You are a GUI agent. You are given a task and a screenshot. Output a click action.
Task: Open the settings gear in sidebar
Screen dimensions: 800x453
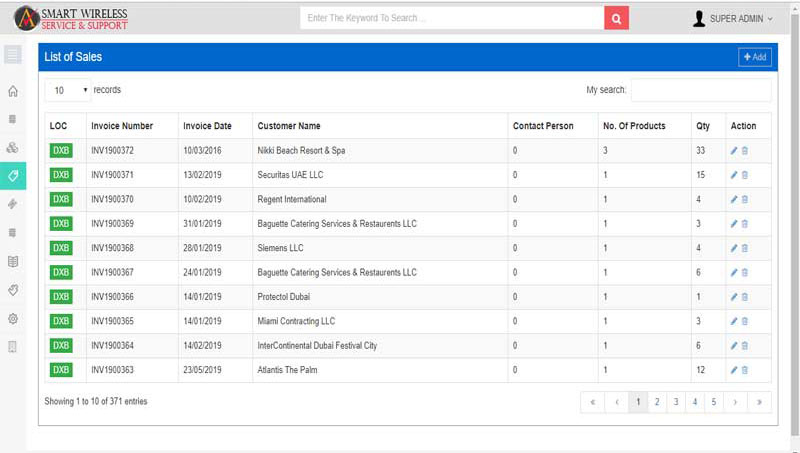pos(13,318)
